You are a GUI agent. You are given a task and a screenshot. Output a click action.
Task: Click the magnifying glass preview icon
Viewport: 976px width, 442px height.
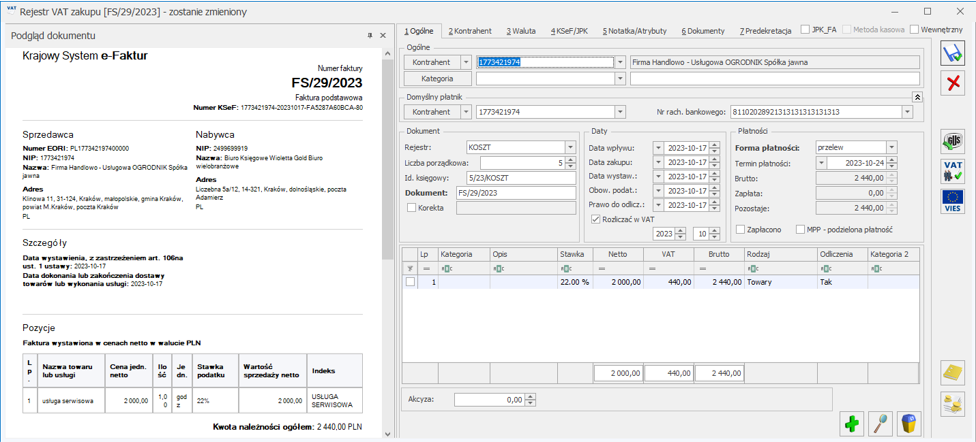(880, 423)
